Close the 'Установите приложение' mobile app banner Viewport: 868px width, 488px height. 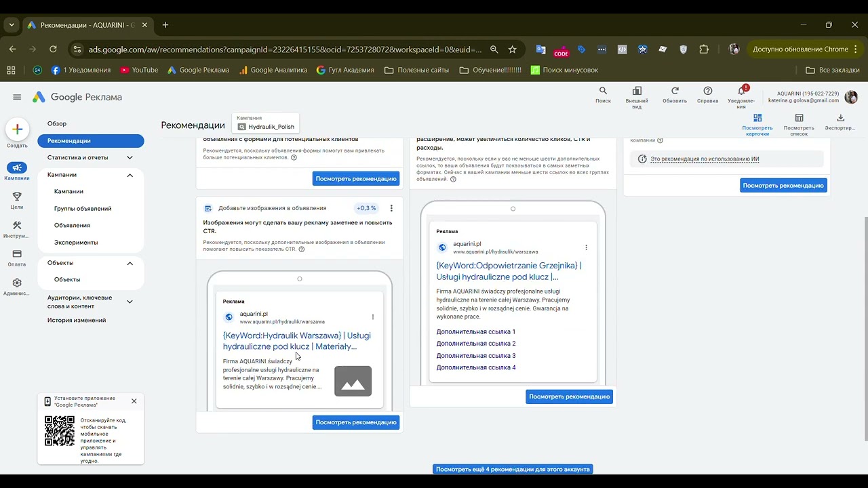click(x=134, y=401)
